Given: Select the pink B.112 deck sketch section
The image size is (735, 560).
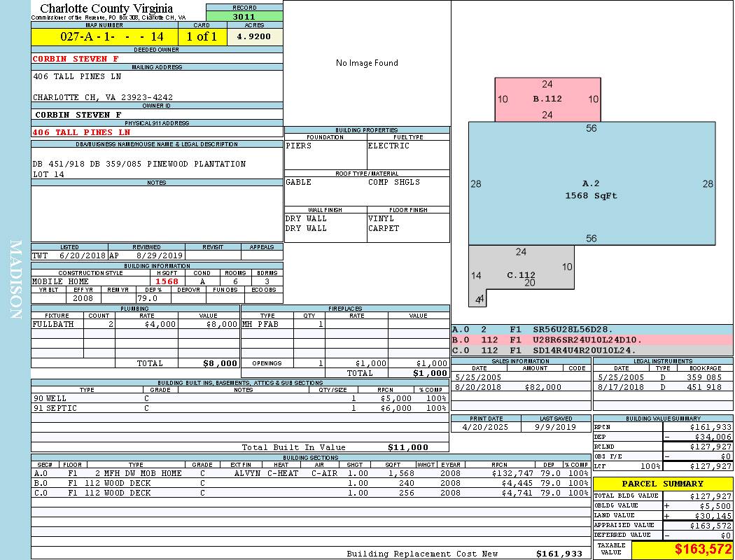Looking at the screenshot, I should click(547, 99).
